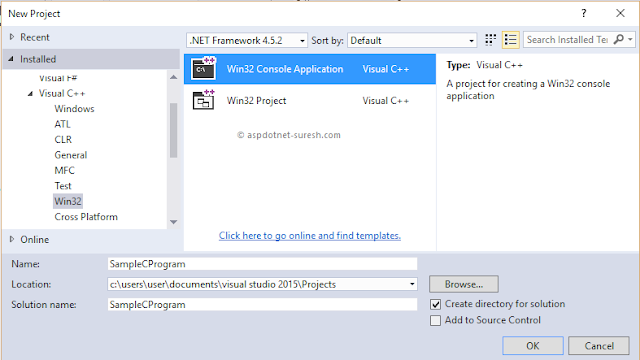
Task: Select the ATL category
Action: click(x=62, y=124)
